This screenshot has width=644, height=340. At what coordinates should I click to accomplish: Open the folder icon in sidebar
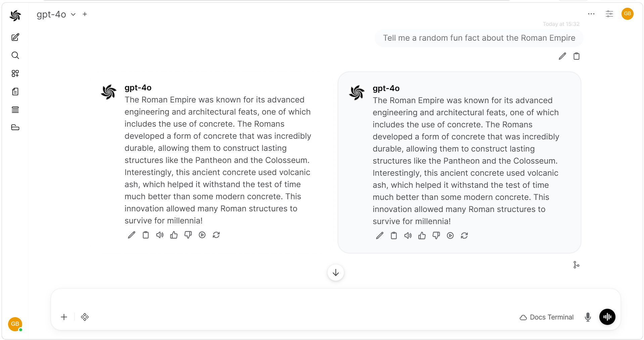tap(15, 127)
